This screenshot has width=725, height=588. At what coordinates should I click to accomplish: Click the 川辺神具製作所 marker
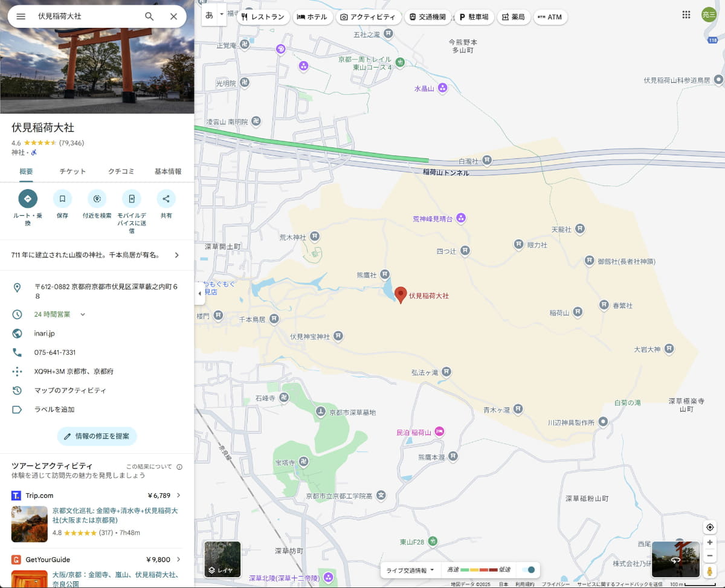coord(602,422)
